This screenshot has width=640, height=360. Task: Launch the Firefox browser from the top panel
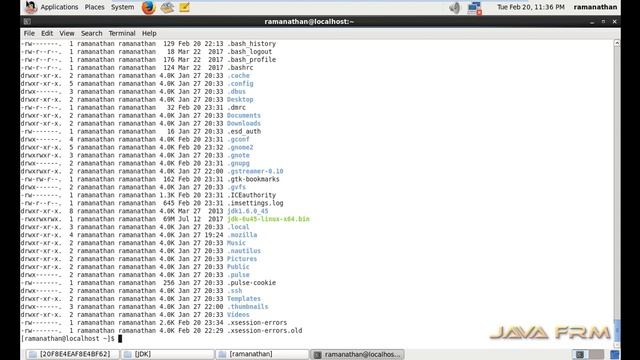[148, 7]
